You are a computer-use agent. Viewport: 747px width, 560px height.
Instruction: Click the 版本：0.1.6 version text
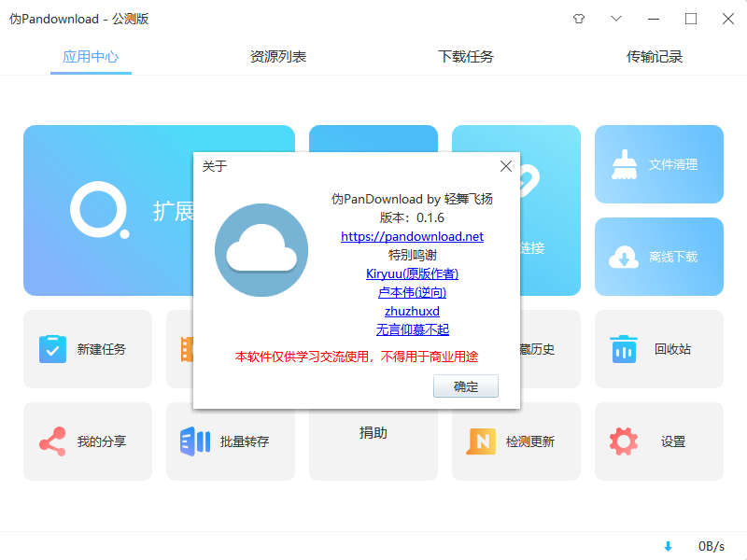point(412,217)
